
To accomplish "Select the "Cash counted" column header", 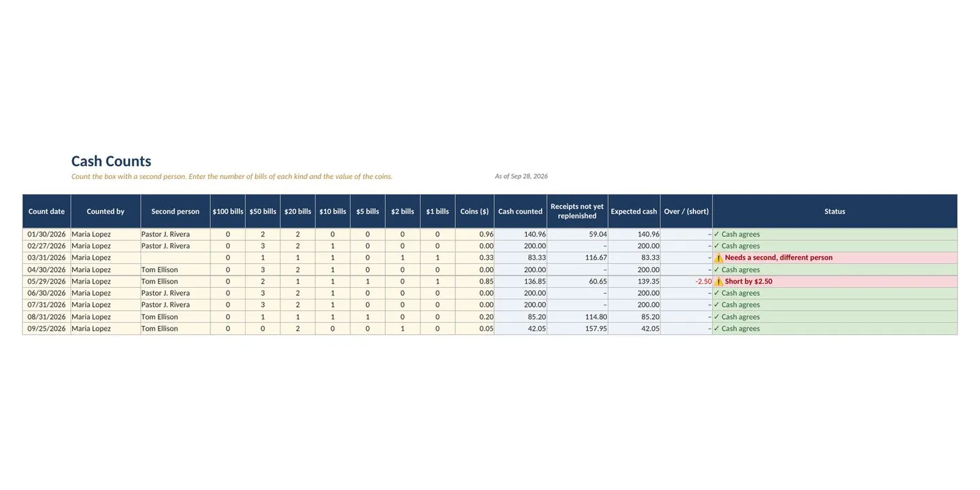I will 521,212.
